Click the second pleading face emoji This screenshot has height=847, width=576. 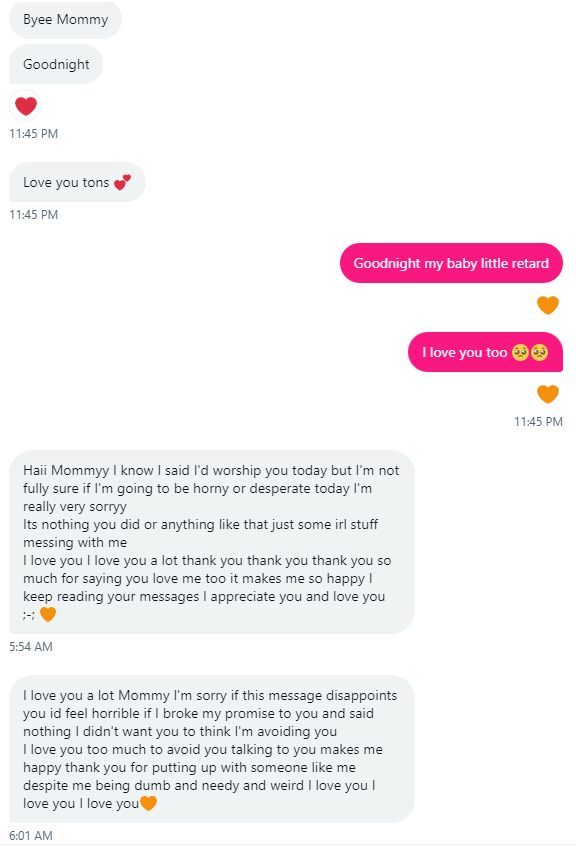[539, 352]
